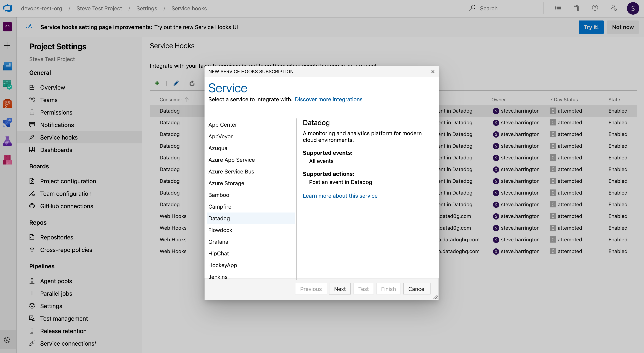Toggle the Consumer column sort arrow
The image size is (644, 353).
[187, 99]
